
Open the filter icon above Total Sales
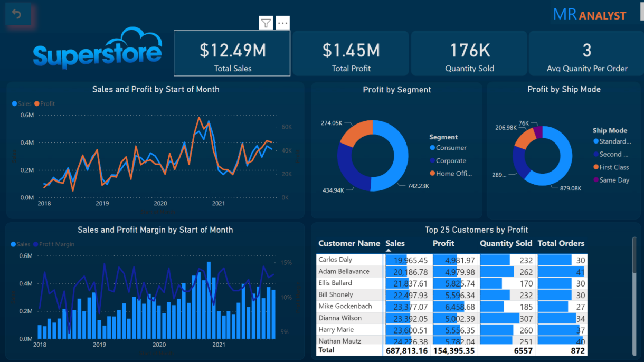point(266,23)
